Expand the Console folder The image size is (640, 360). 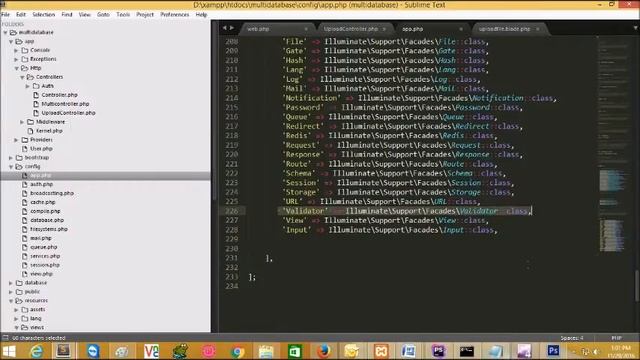[x=16, y=50]
